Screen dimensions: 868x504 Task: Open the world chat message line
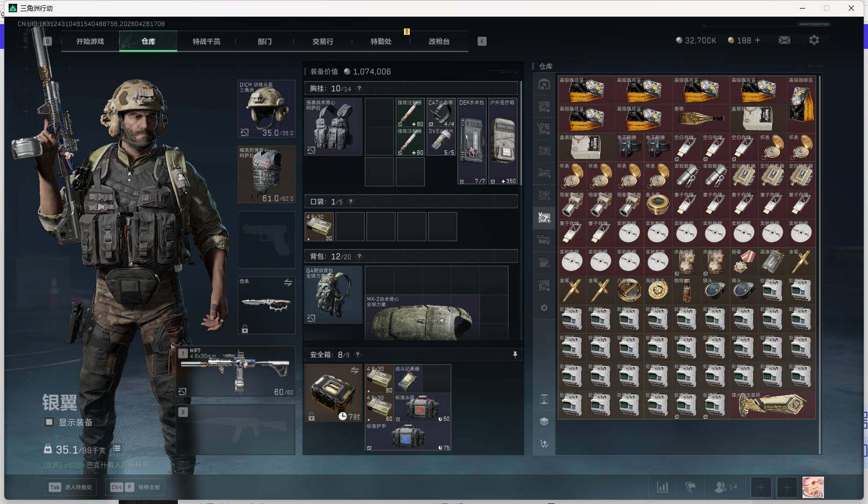pyautogui.click(x=96, y=465)
